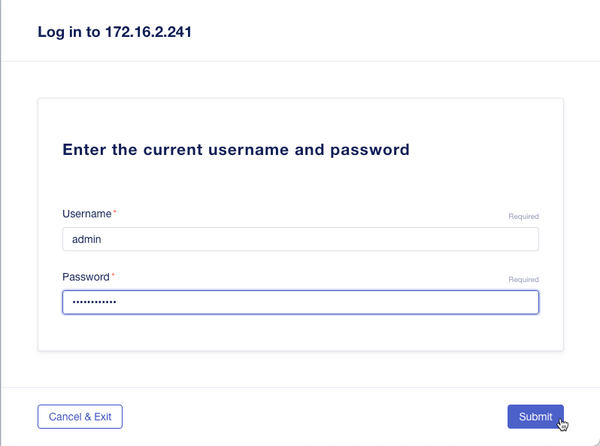Screen dimensions: 600x446
Task: Click the red asterisk beside Password
Action: click(113, 276)
